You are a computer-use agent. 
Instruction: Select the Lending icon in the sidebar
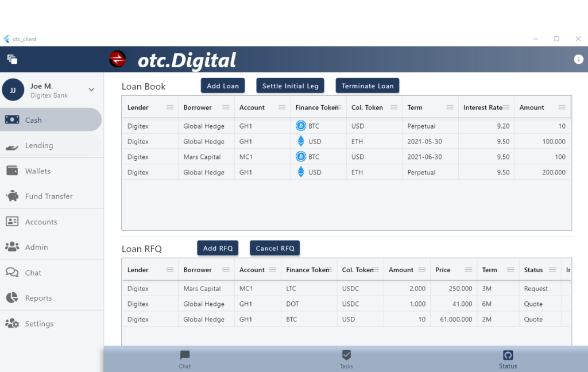click(13, 145)
